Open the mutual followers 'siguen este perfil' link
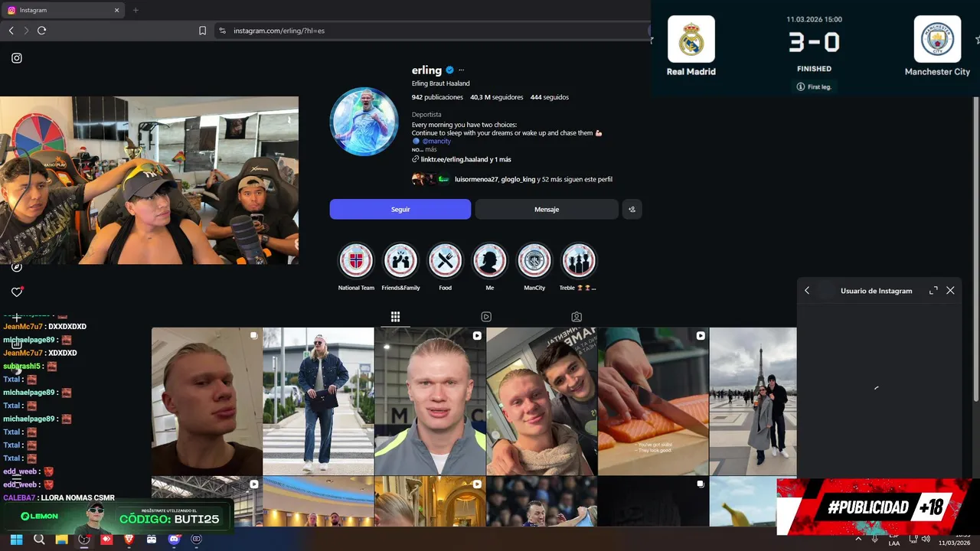 point(534,179)
